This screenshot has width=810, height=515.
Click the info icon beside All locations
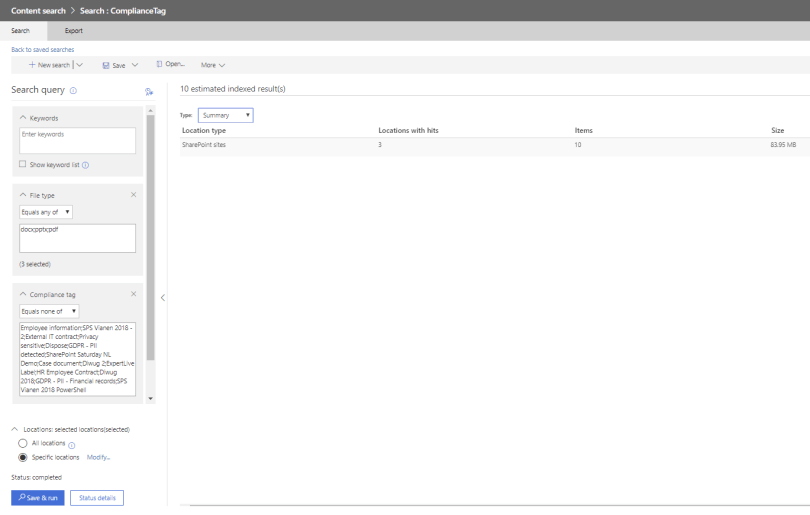click(72, 445)
